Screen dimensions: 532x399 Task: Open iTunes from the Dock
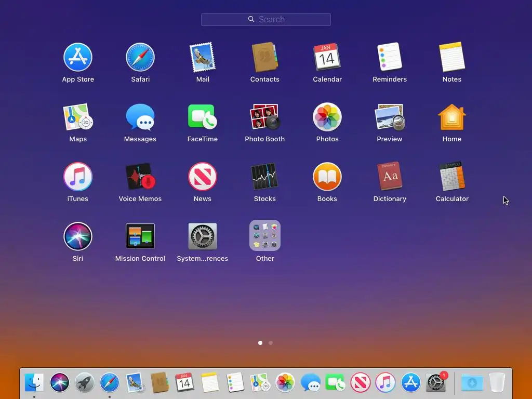coord(385,382)
